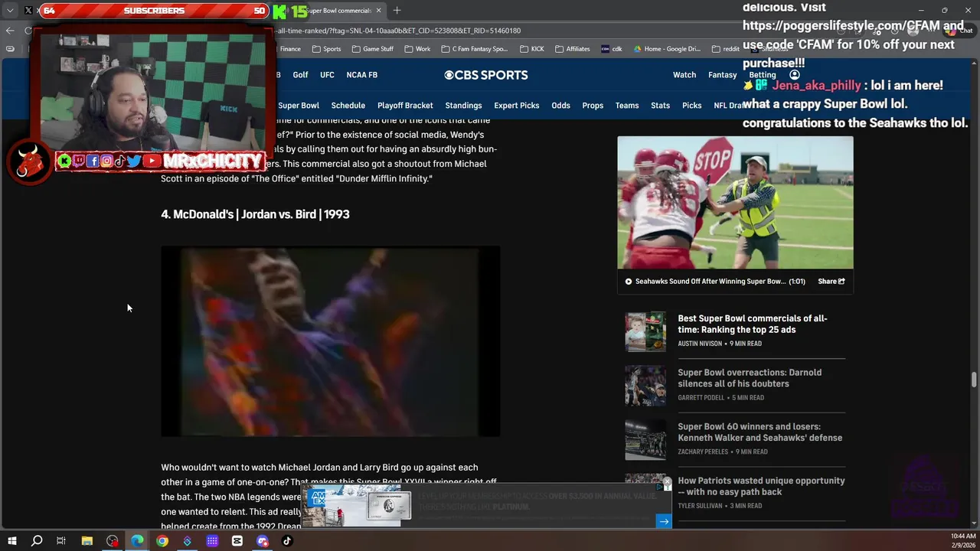Open the browser tab search dropdown
The width and height of the screenshot is (980, 551).
tap(10, 11)
